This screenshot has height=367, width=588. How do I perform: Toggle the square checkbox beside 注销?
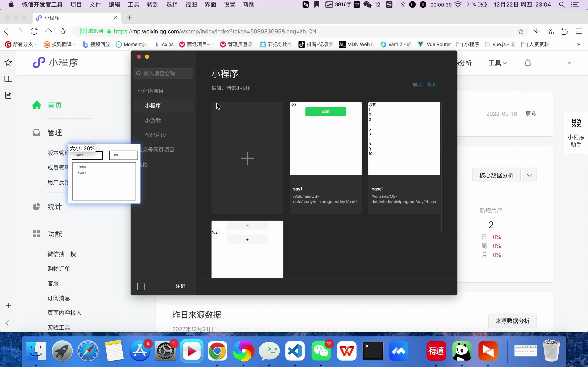point(141,287)
